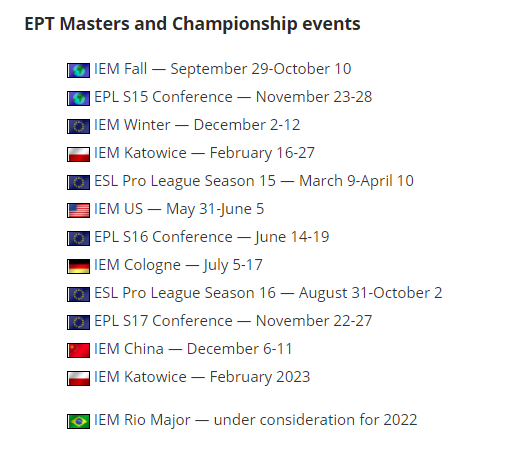Open IEM Cologne July 5-17 entry
The width and height of the screenshot is (508, 452).
click(x=178, y=265)
